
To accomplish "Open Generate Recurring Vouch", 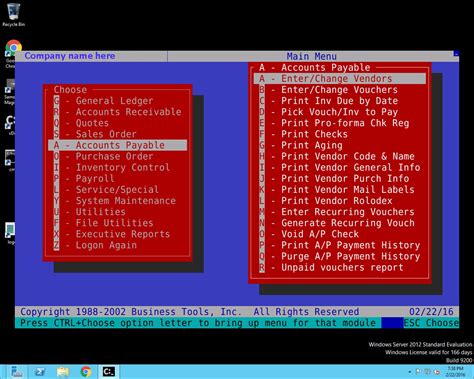I will coord(340,223).
